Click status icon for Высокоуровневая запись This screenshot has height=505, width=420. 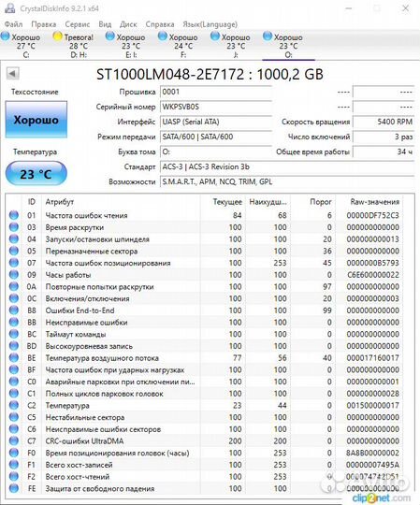click(x=13, y=346)
